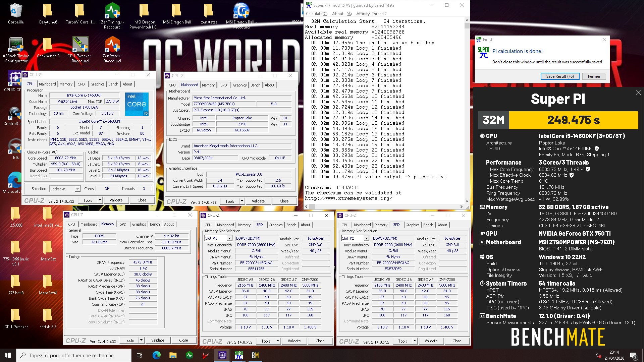The width and height of the screenshot is (644, 362).
Task: Click the Windows search box
Action: [x=74, y=355]
